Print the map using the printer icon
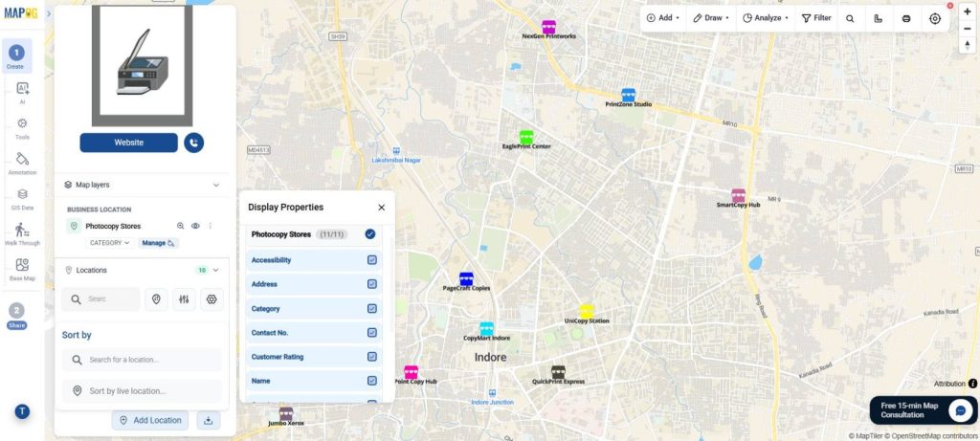Screen dimensions: 980x441 pyautogui.click(x=906, y=18)
